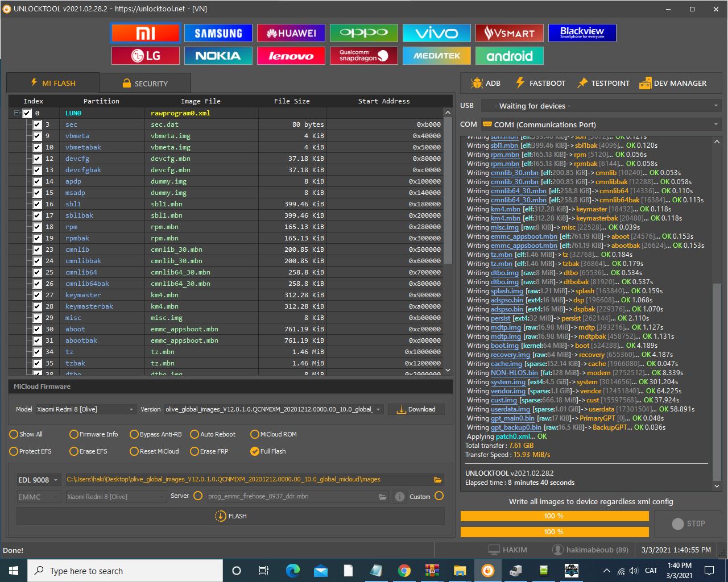Choose the Blackview brand tile
The image size is (728, 582).
[582, 33]
